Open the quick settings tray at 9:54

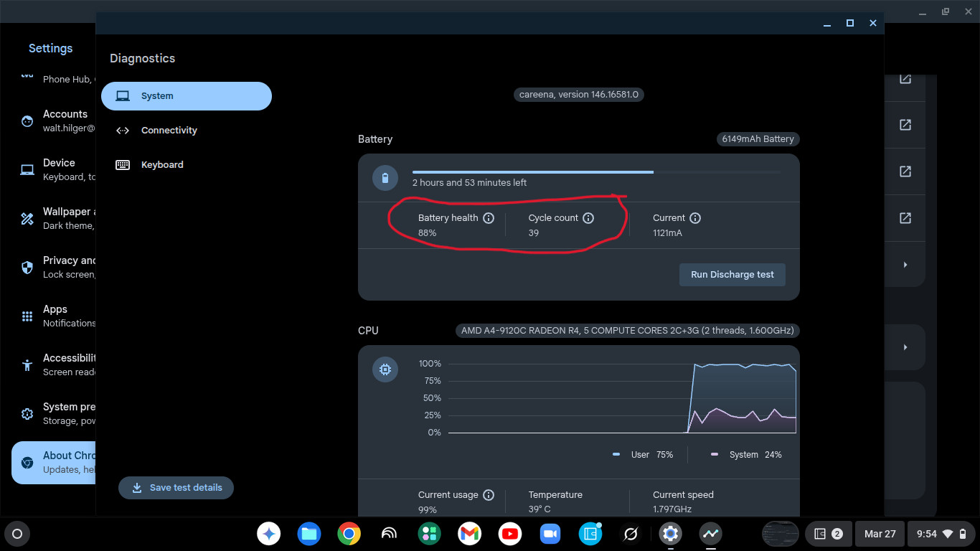(x=941, y=534)
